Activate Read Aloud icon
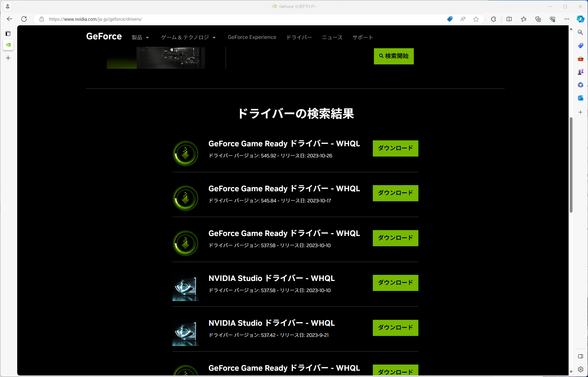This screenshot has width=588, height=377. tap(463, 19)
